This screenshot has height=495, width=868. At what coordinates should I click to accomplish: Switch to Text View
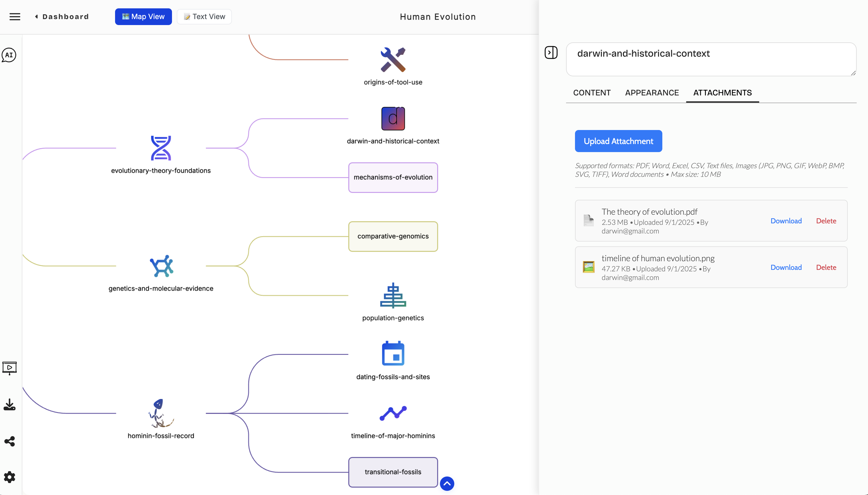(204, 17)
